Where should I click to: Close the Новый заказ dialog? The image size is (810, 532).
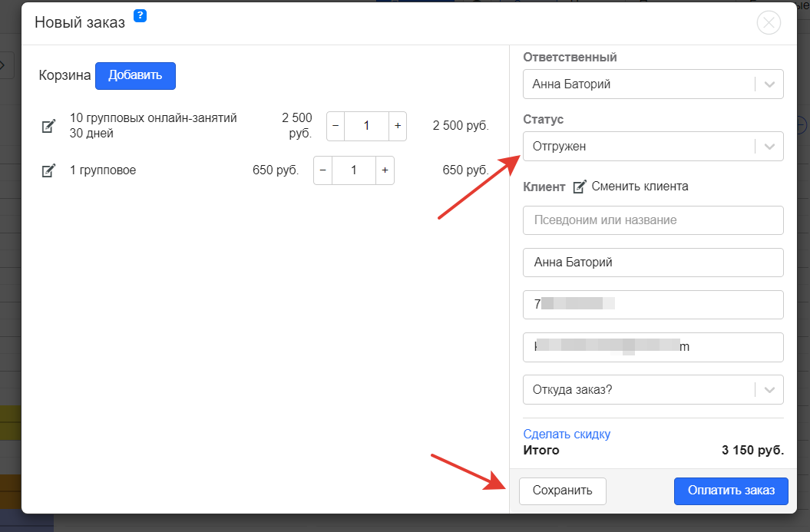(x=769, y=23)
